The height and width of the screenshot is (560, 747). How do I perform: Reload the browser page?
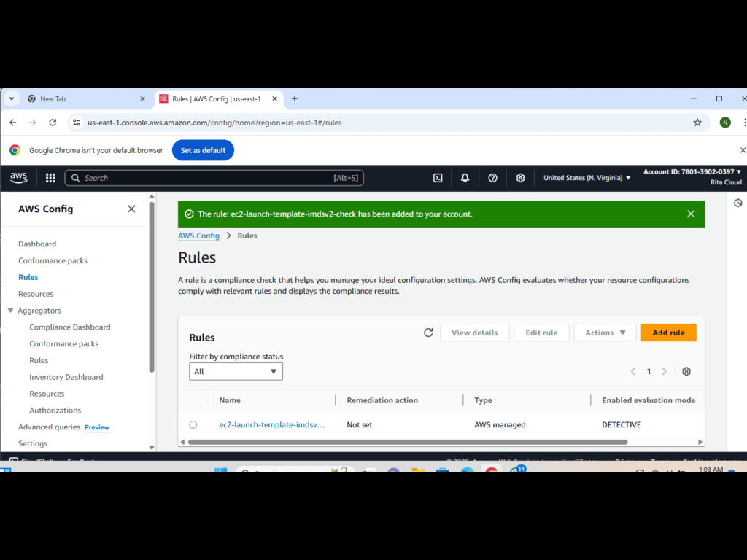(x=53, y=122)
